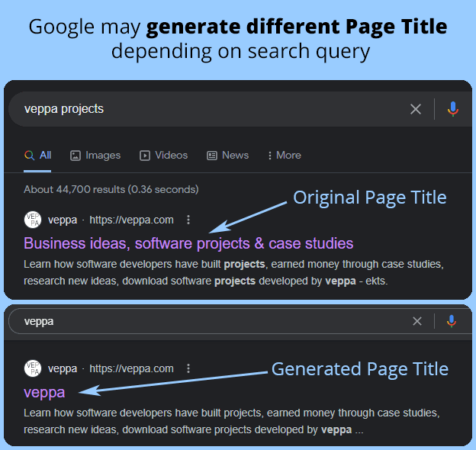476x450 pixels.
Task: Open 'Business ideas, software projects & case studies' link
Action: (x=188, y=243)
